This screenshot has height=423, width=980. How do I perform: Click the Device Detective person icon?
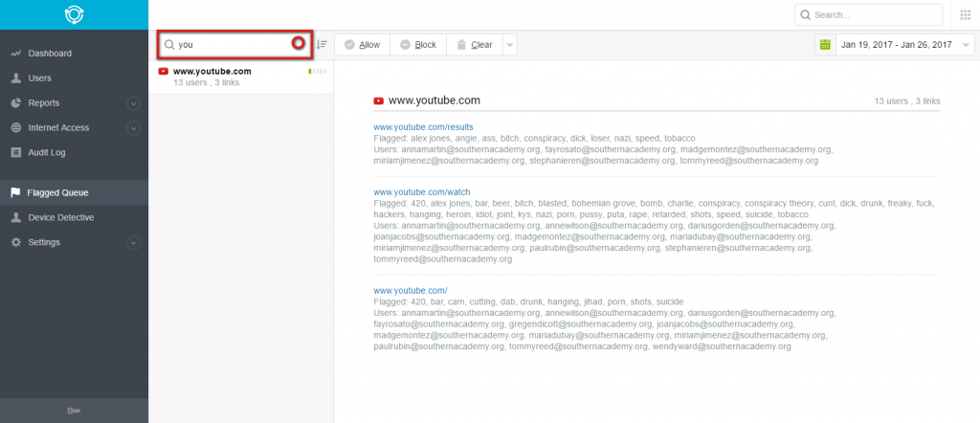(16, 217)
